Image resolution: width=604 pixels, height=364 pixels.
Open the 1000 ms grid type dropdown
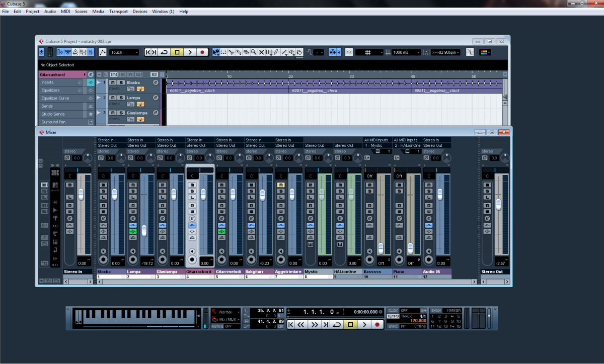[407, 52]
